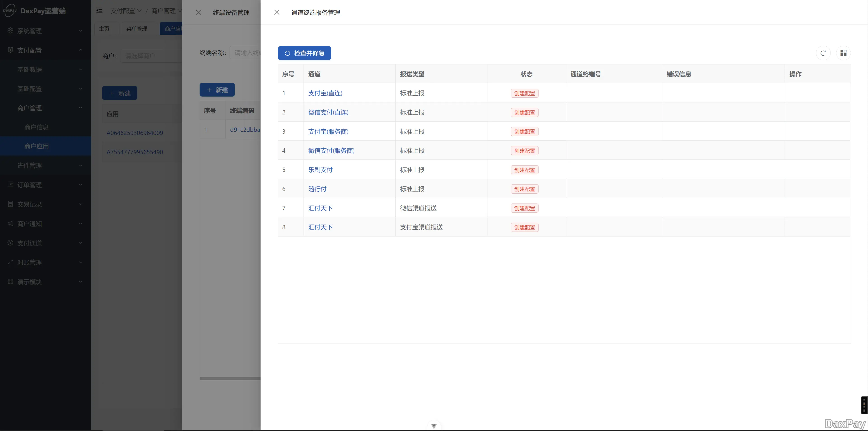This screenshot has width=868, height=431.
Task: Click the 商户通知 megaphone icon
Action: pyautogui.click(x=10, y=224)
